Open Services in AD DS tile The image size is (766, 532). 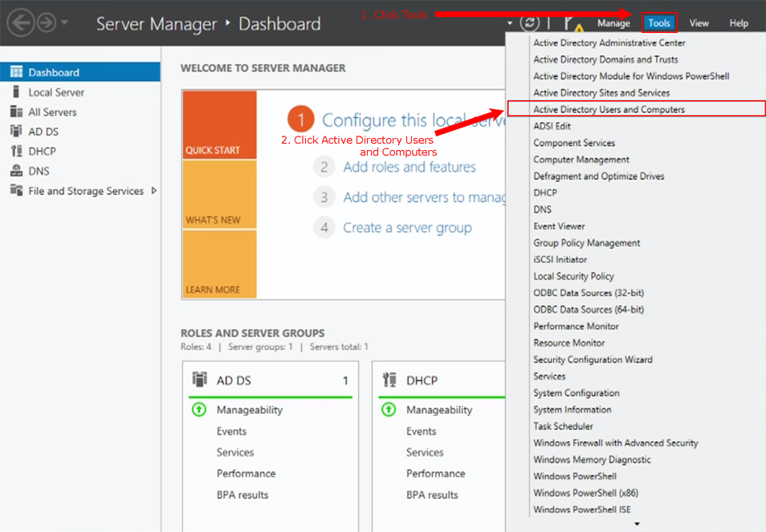(235, 453)
